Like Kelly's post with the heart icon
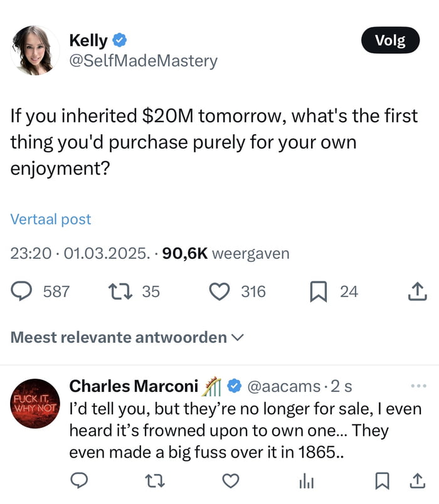 click(x=219, y=291)
